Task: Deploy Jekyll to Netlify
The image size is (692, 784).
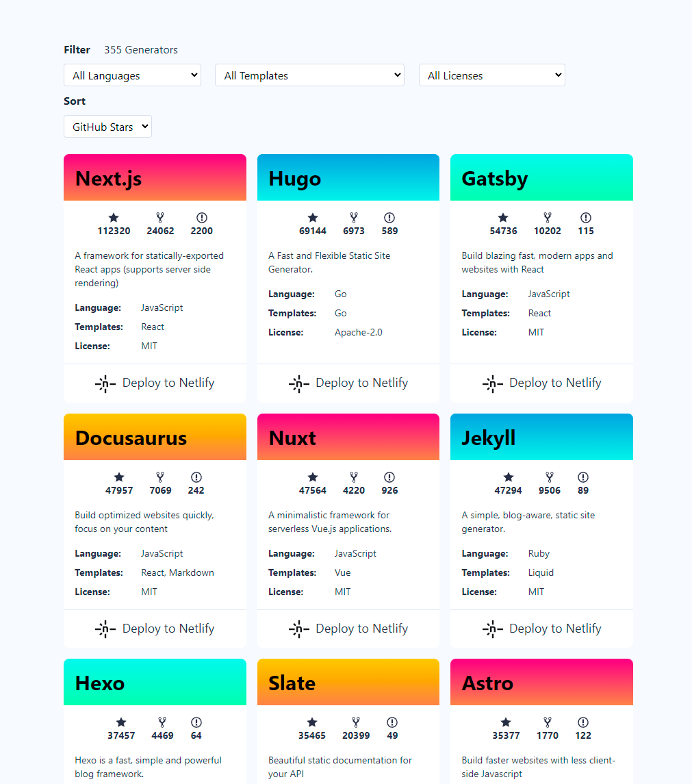Action: (x=541, y=629)
